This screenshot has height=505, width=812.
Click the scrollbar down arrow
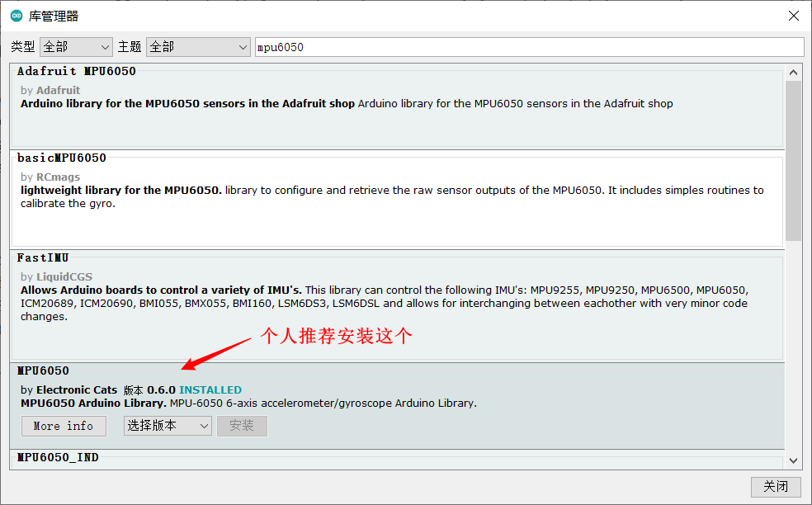point(793,460)
